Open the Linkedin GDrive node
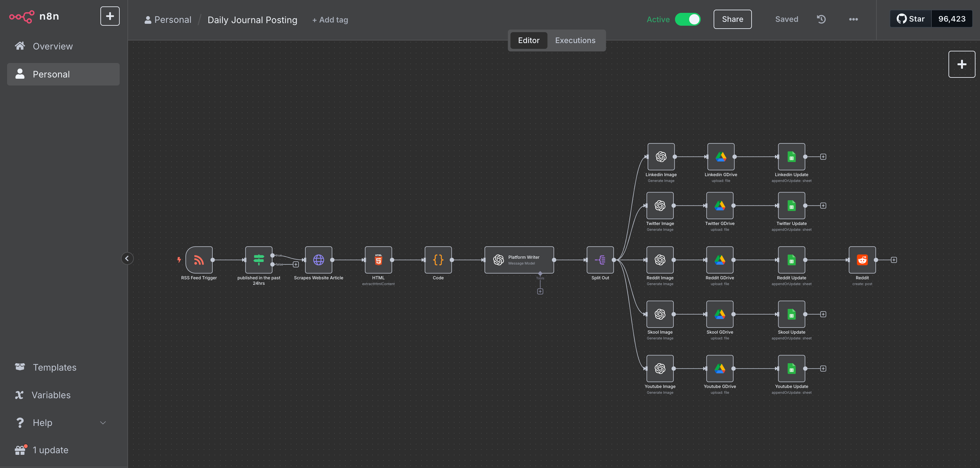The height and width of the screenshot is (468, 980). coord(721,157)
